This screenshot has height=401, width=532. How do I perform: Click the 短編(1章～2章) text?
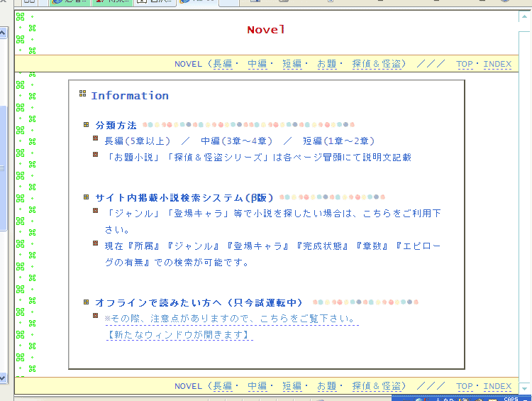(x=338, y=141)
